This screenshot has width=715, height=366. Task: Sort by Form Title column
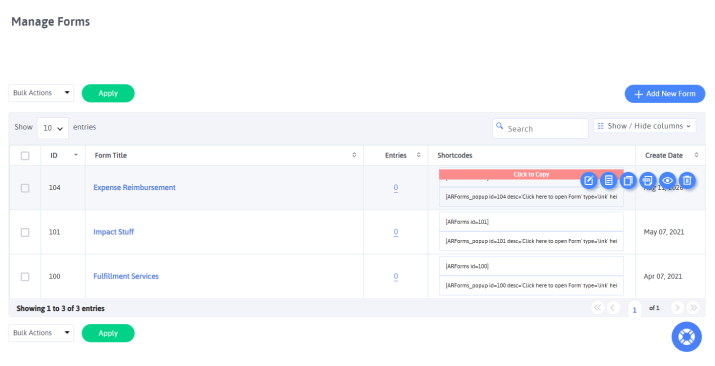click(x=354, y=155)
